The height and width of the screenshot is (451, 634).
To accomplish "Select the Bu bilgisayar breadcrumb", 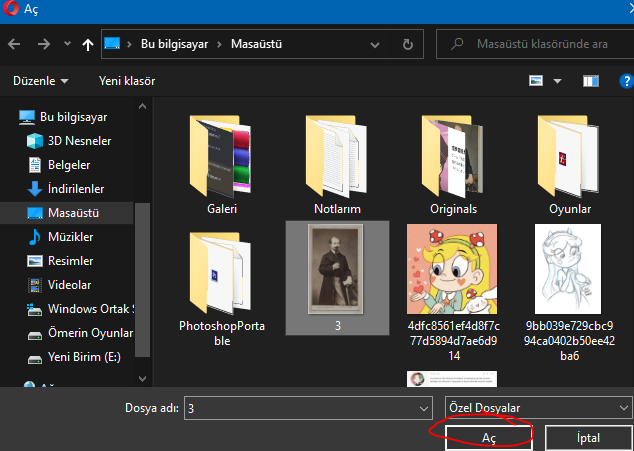I will (x=174, y=44).
